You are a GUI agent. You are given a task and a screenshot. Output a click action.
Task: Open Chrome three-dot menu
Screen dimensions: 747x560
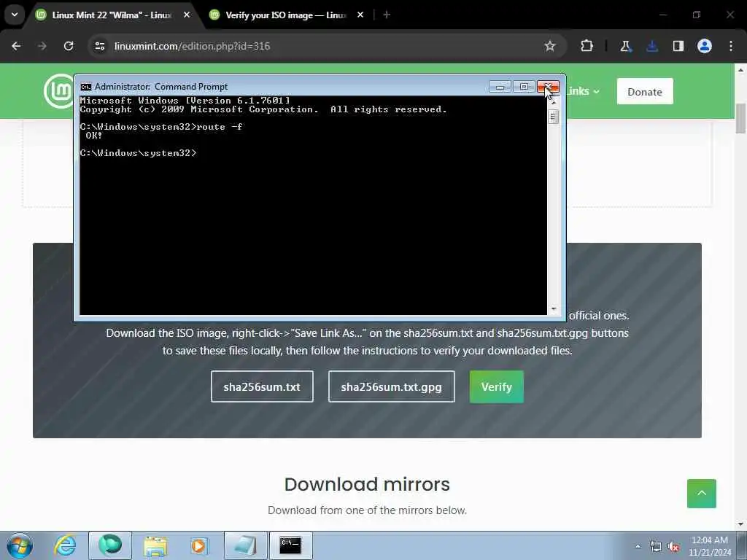(x=731, y=46)
